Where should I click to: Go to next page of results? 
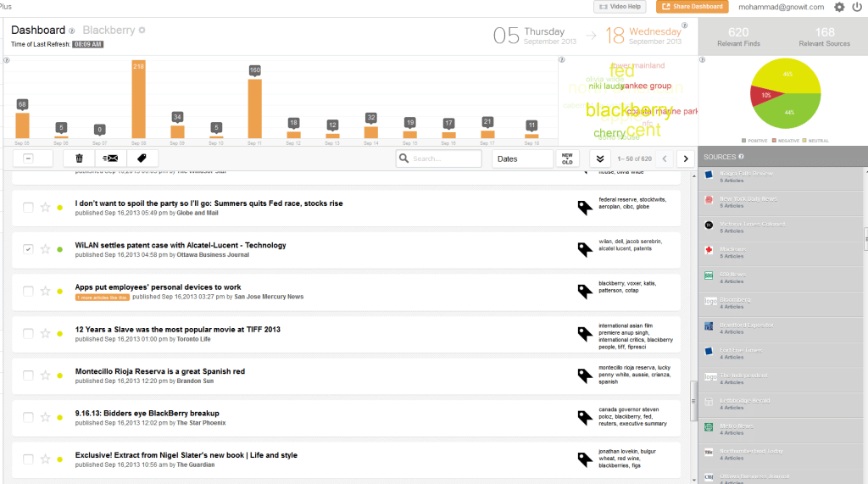tap(686, 159)
